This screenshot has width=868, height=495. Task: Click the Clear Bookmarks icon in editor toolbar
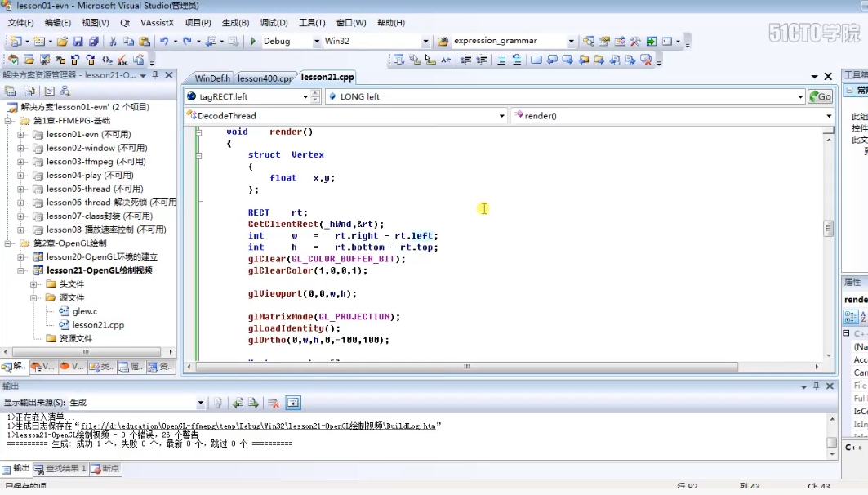(646, 60)
